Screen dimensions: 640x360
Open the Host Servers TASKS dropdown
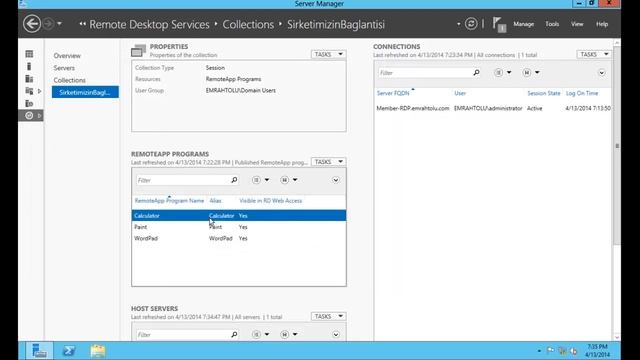(x=328, y=316)
